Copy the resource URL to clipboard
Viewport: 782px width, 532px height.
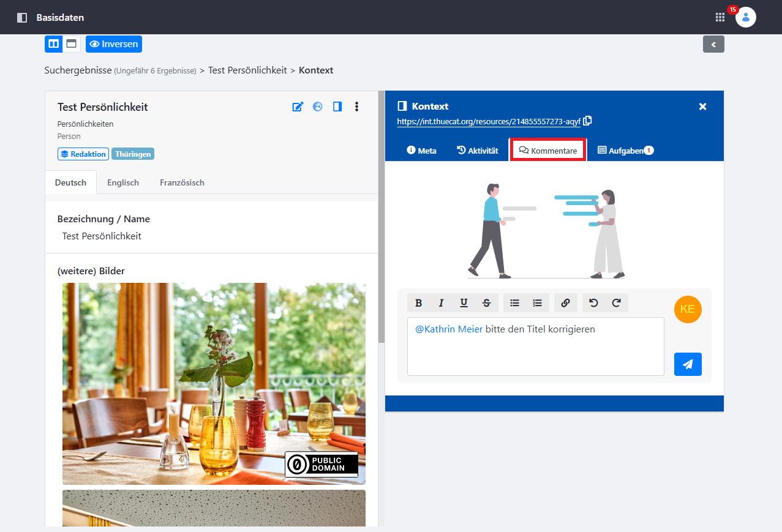click(x=587, y=121)
